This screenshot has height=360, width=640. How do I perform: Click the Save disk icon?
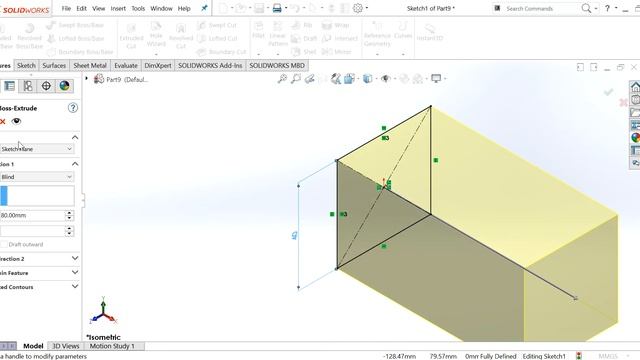click(258, 8)
